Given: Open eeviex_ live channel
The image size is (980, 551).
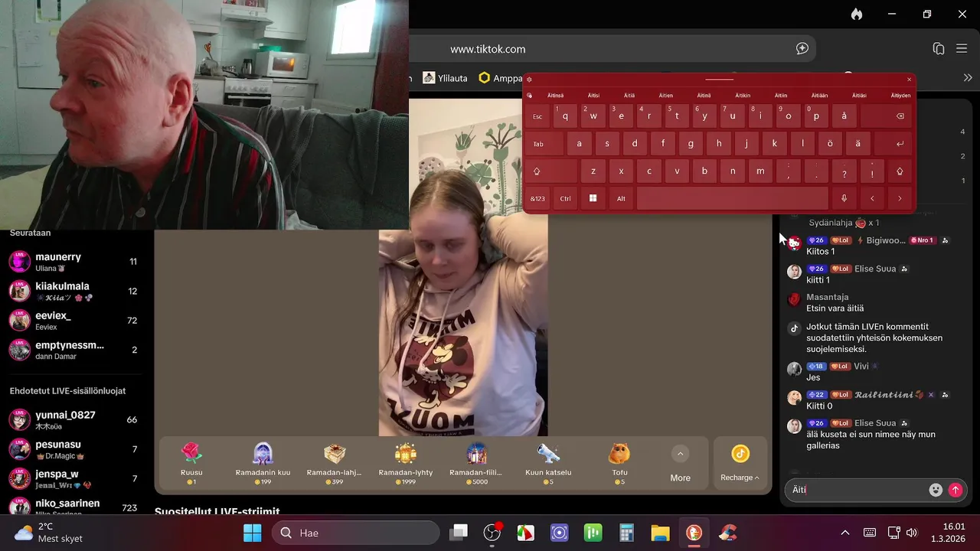Looking at the screenshot, I should point(73,321).
